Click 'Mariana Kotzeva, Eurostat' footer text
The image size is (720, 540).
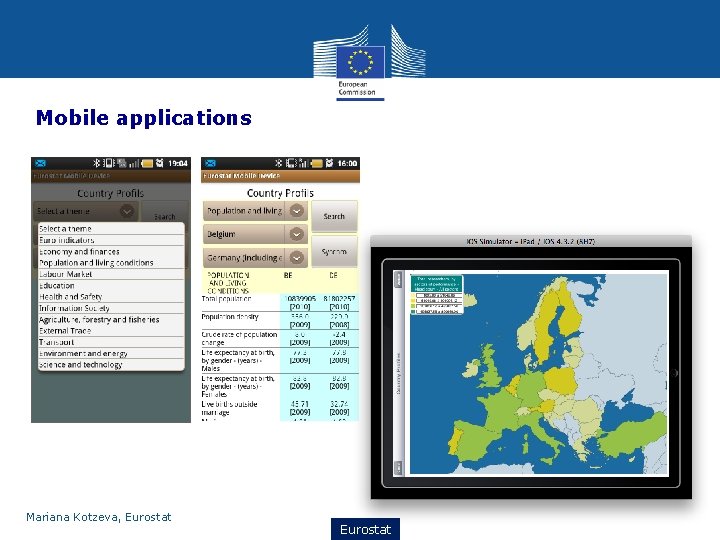(x=99, y=517)
